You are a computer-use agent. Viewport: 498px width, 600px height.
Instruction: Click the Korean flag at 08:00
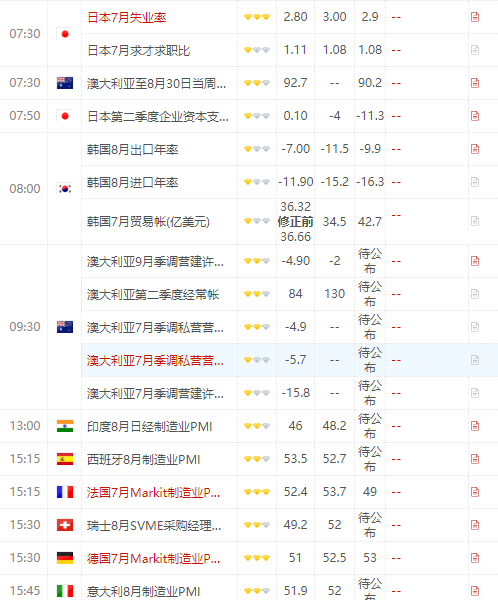click(x=65, y=188)
